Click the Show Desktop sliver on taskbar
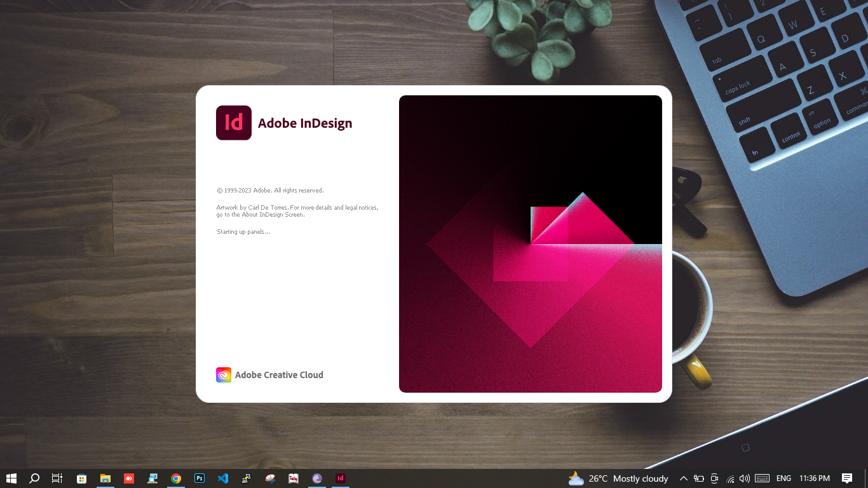Screen dimensions: 868x488 865,478
